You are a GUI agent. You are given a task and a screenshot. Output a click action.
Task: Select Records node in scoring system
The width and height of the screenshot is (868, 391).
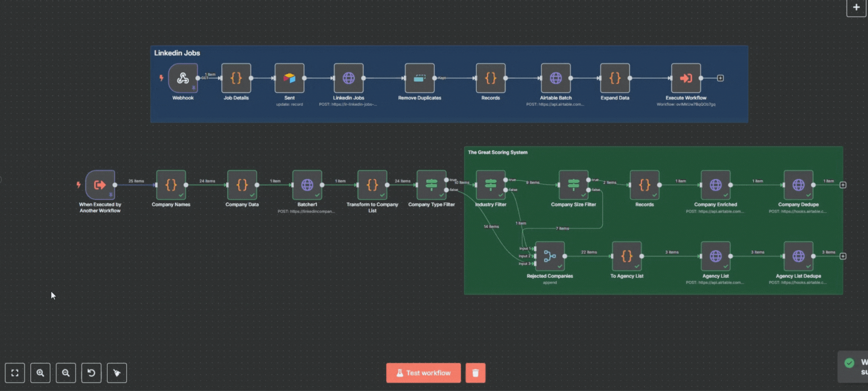645,185
